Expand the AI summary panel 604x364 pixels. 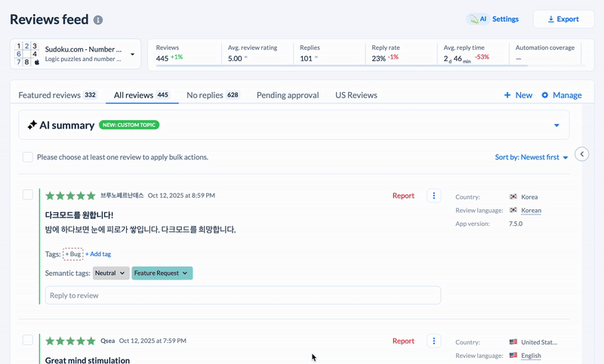point(556,125)
